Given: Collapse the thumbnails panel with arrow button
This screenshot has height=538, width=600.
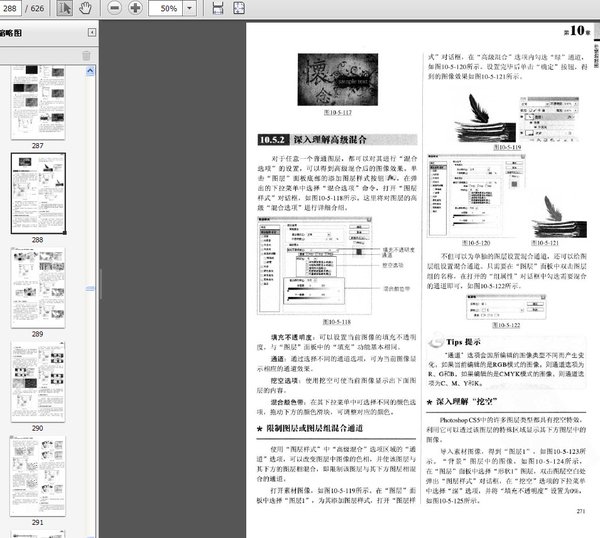Looking at the screenshot, I should (x=89, y=33).
